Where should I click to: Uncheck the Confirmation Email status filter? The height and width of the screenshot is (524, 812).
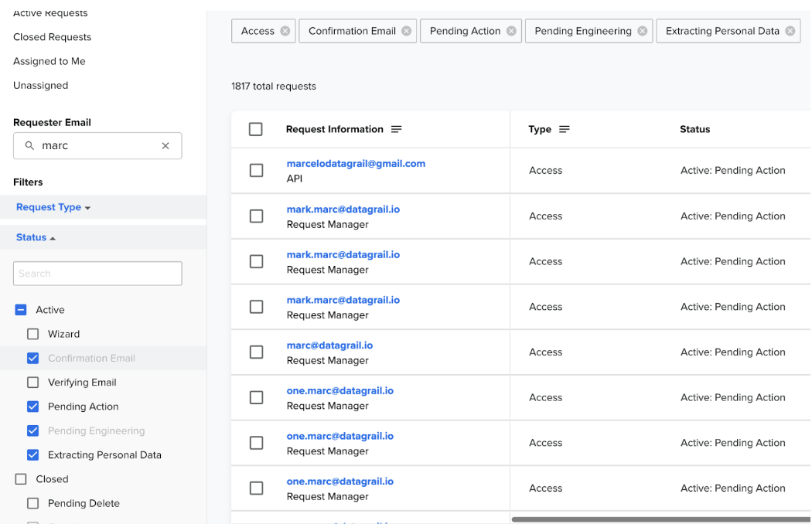[x=32, y=359]
